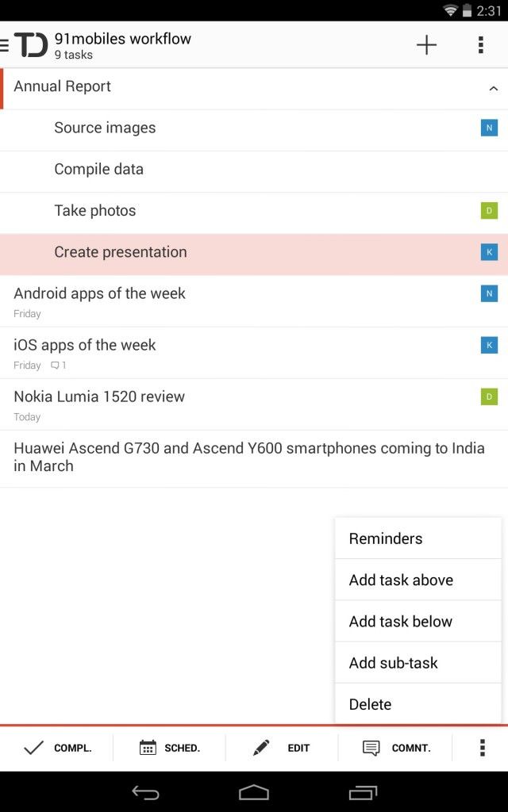The height and width of the screenshot is (812, 508).
Task: Tap the plus icon to add a task
Action: click(x=426, y=45)
